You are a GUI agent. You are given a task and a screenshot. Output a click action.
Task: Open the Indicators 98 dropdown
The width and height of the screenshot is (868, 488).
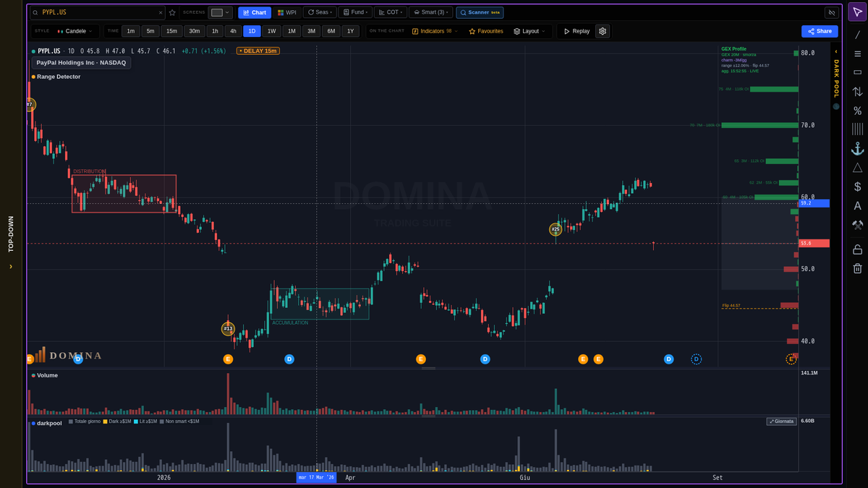point(435,31)
